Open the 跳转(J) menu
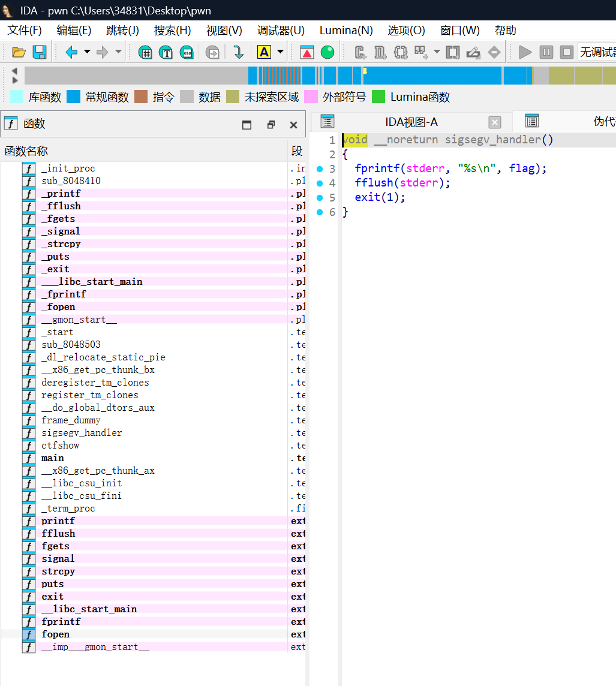The width and height of the screenshot is (616, 686). click(122, 31)
